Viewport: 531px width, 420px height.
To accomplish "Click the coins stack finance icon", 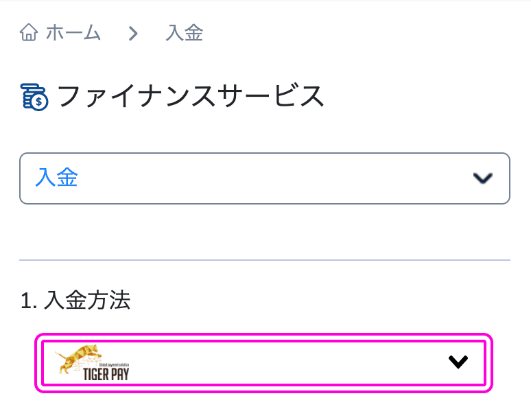I will coord(34,97).
